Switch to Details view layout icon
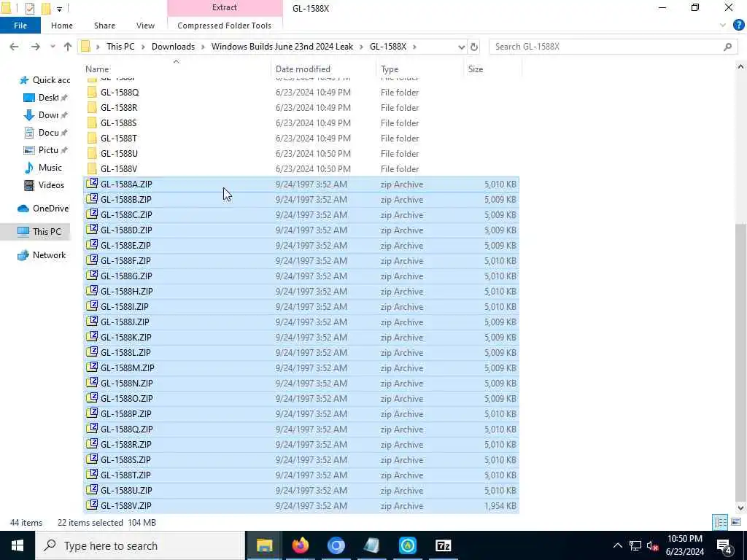The width and height of the screenshot is (747, 560). 720,522
